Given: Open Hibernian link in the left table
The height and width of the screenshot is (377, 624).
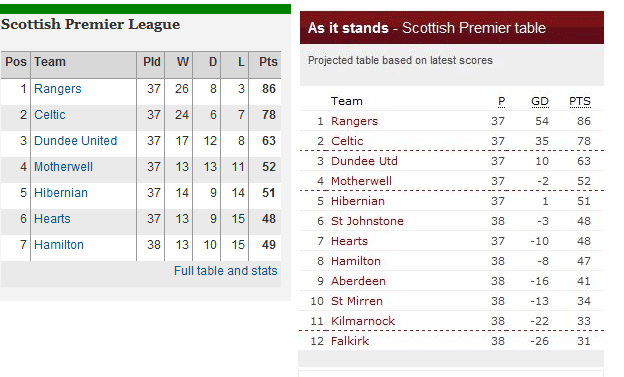Looking at the screenshot, I should [61, 193].
